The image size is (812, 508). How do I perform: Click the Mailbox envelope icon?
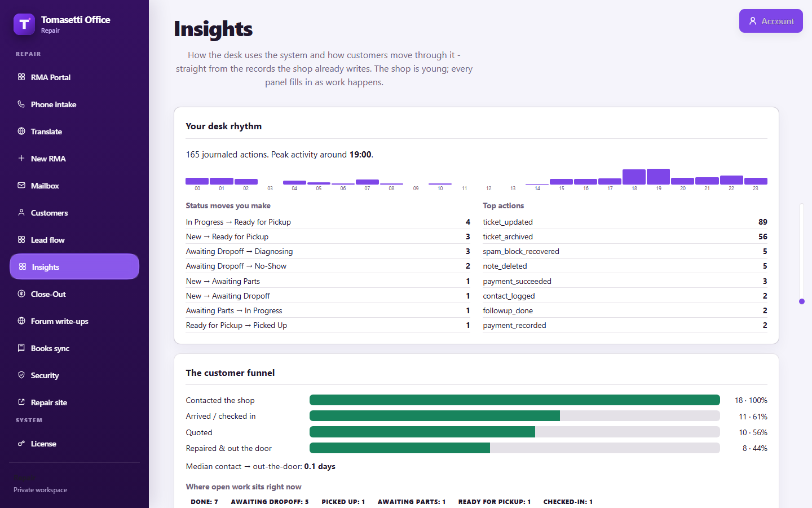tap(21, 185)
